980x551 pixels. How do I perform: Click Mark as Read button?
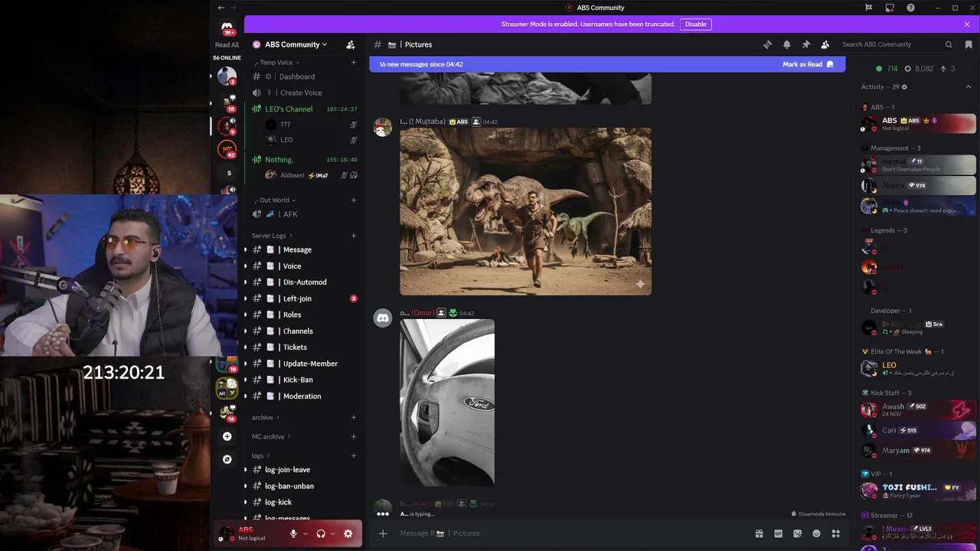[x=808, y=64]
